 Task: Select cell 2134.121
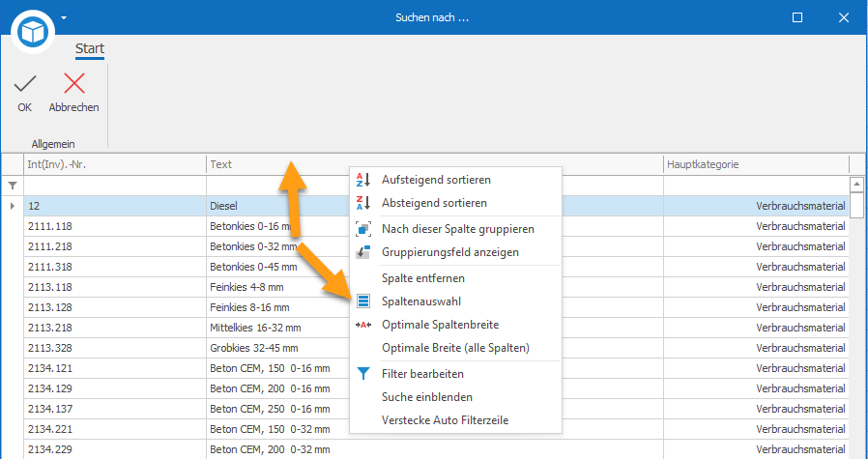(115, 368)
